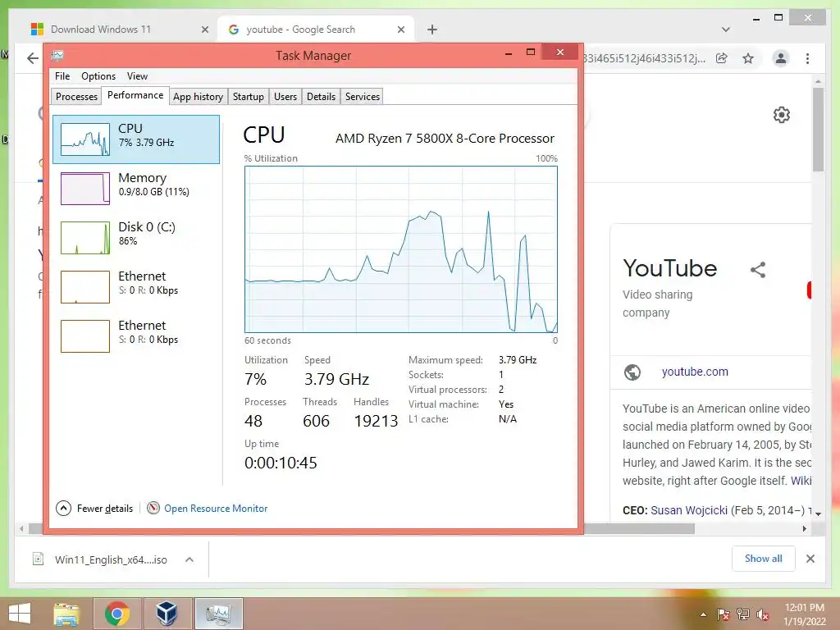Open File Explorer from the taskbar
The width and height of the screenshot is (840, 630).
pos(66,614)
